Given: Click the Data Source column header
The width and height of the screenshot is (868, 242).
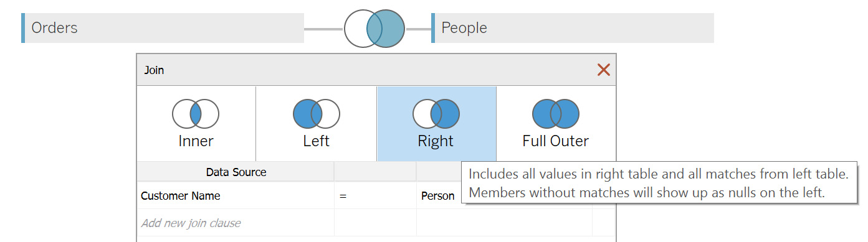Looking at the screenshot, I should 236,172.
